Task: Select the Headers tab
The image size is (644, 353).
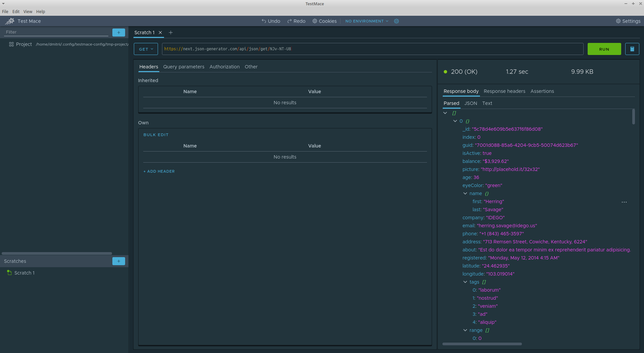Action: (149, 67)
